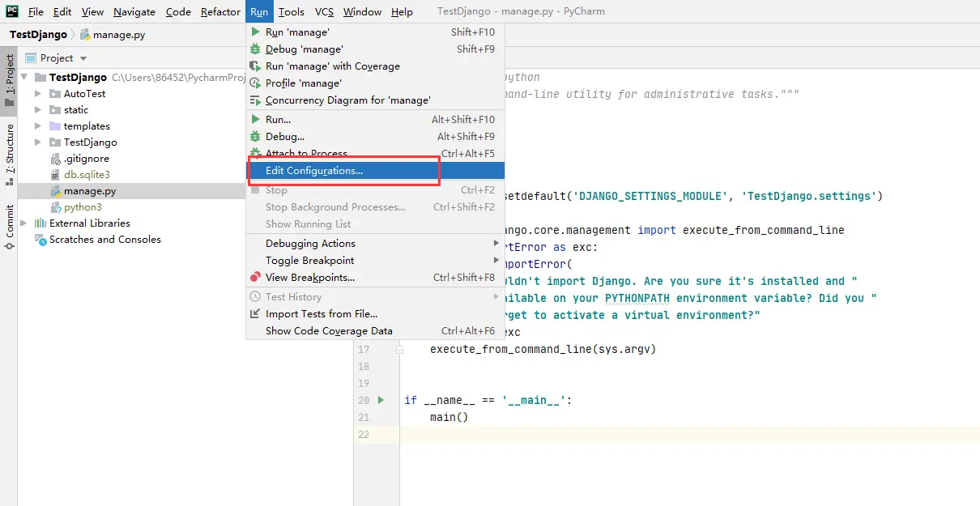Viewport: 980px width, 506px height.
Task: Expand the AutoTest folder
Action: (38, 93)
